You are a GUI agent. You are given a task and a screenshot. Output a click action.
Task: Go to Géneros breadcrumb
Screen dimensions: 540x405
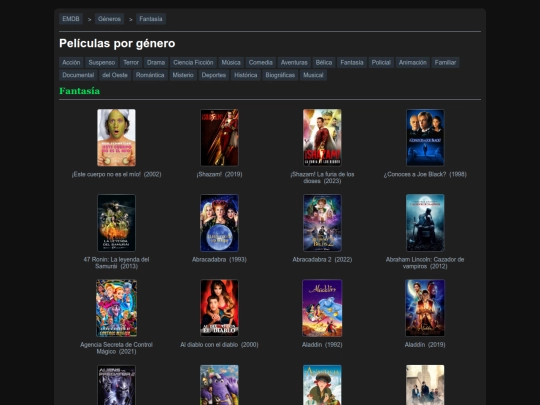pos(109,19)
